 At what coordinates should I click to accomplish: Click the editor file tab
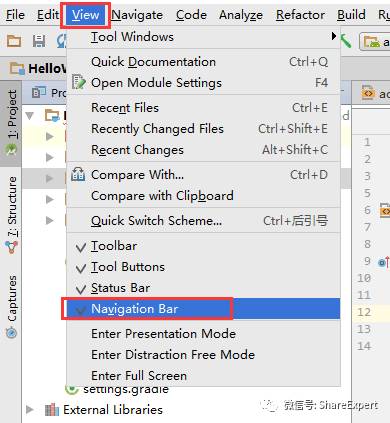[x=372, y=93]
